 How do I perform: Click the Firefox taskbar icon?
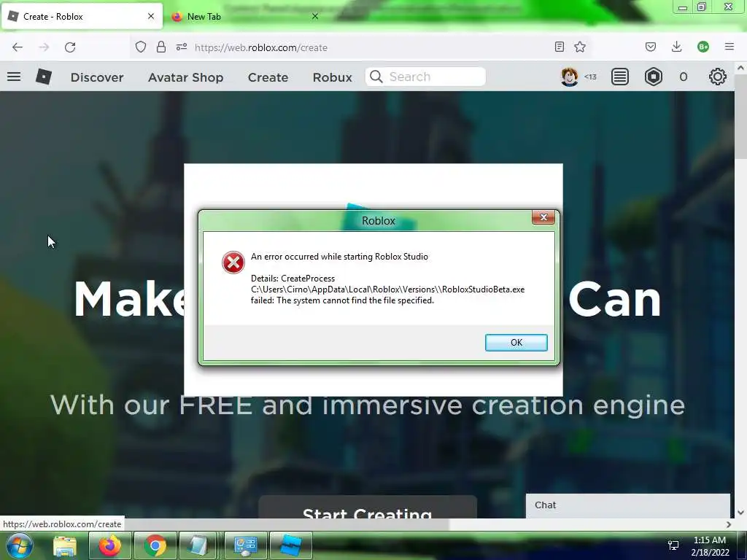click(109, 545)
